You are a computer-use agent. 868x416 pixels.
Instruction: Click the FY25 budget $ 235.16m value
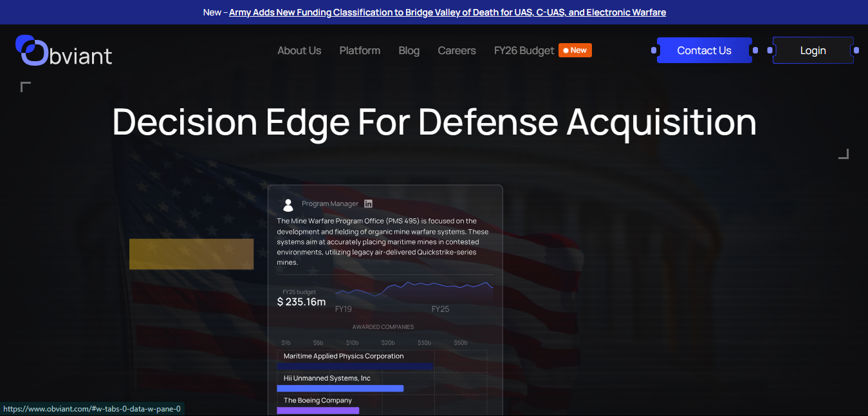point(301,301)
